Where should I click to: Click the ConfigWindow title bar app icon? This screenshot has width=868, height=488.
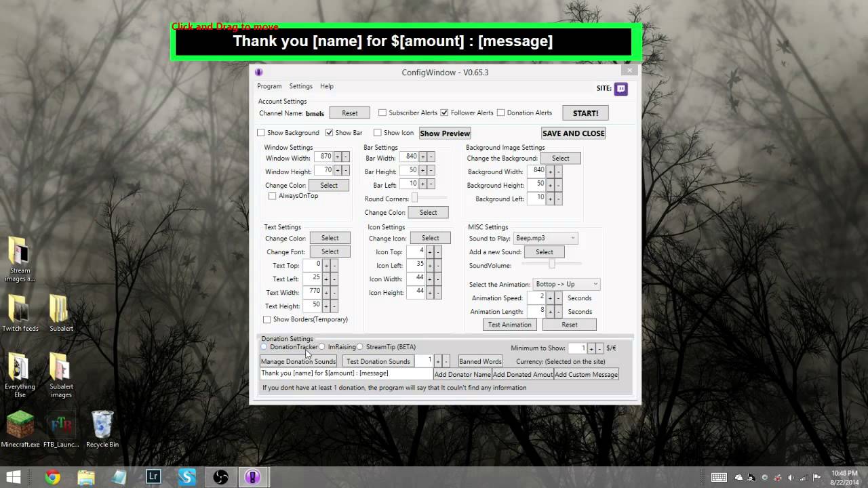pyautogui.click(x=258, y=73)
